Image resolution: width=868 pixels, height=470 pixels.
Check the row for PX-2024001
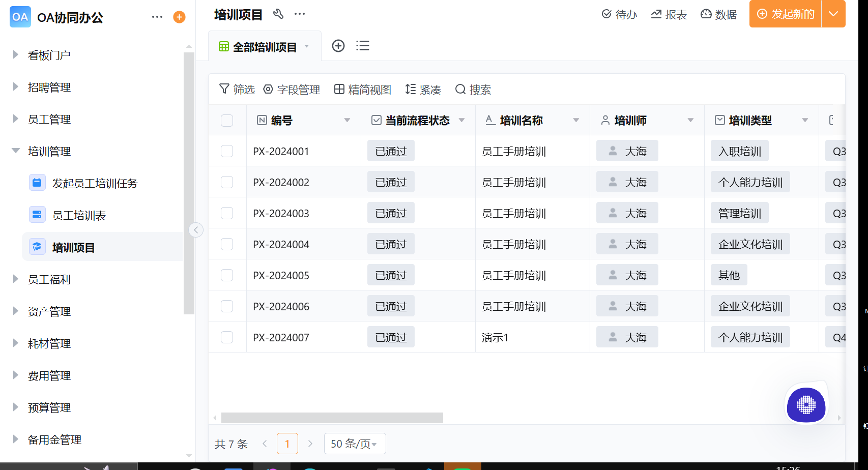(227, 151)
